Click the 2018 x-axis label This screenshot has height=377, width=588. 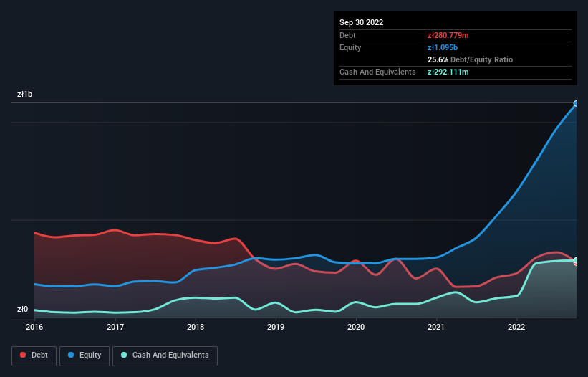(196, 327)
